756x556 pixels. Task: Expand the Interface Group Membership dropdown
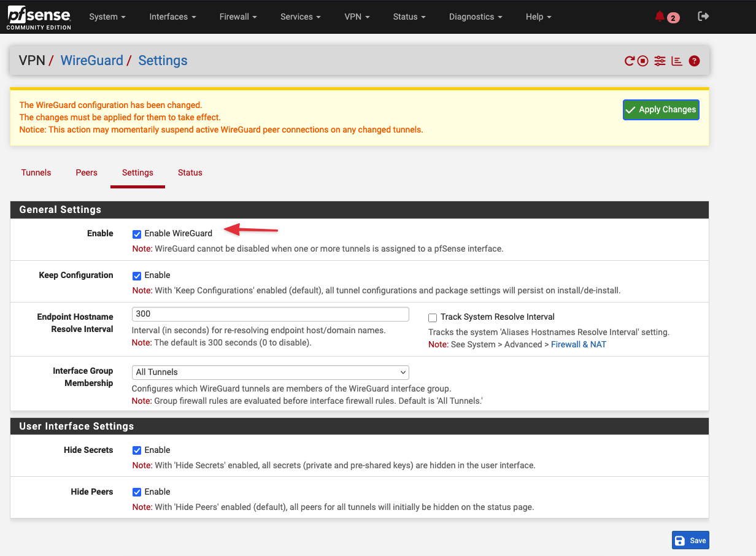(270, 372)
